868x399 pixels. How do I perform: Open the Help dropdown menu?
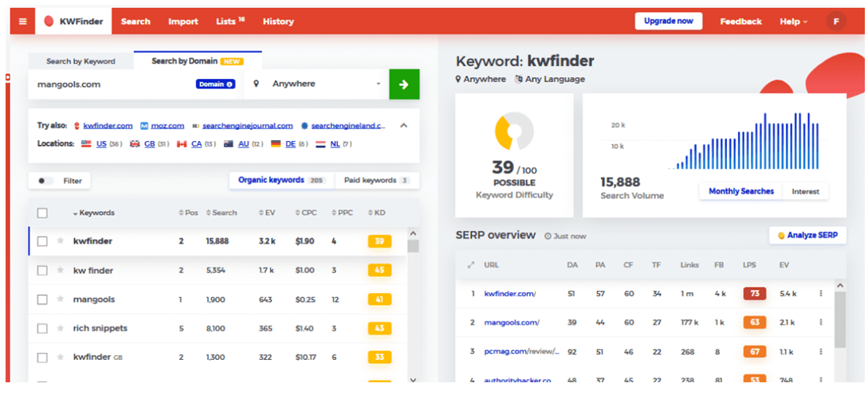(x=793, y=22)
